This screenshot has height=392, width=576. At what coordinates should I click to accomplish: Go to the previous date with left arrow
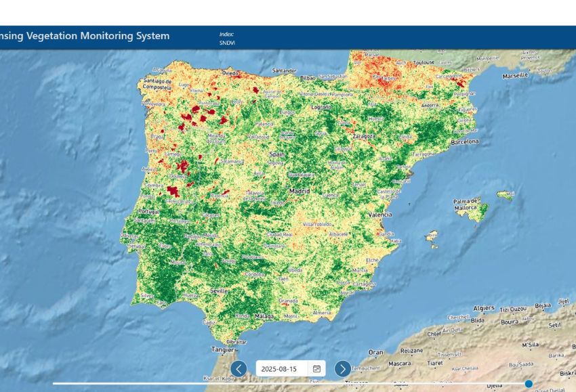[239, 368]
